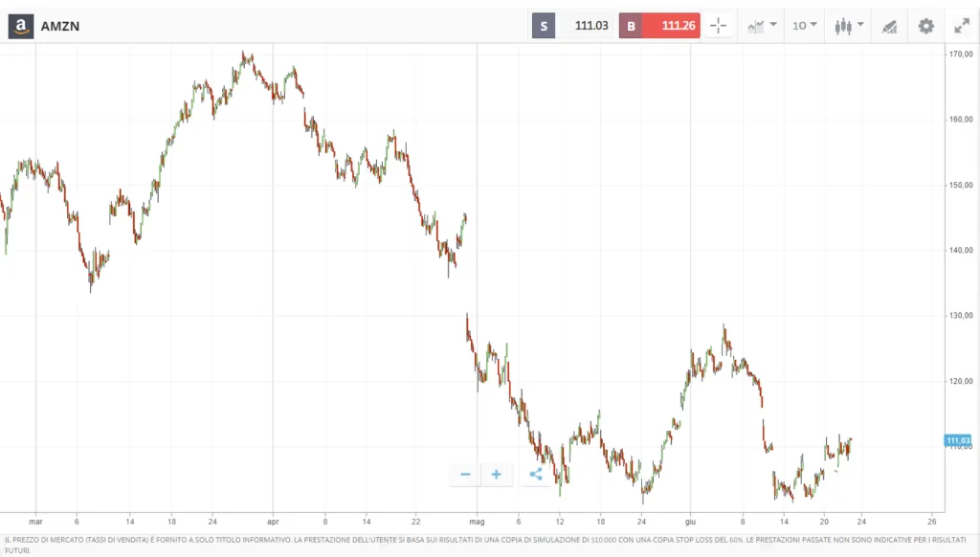Click the 'mag' month label on time axis
Viewport: 980px width, 557px height.
[477, 522]
